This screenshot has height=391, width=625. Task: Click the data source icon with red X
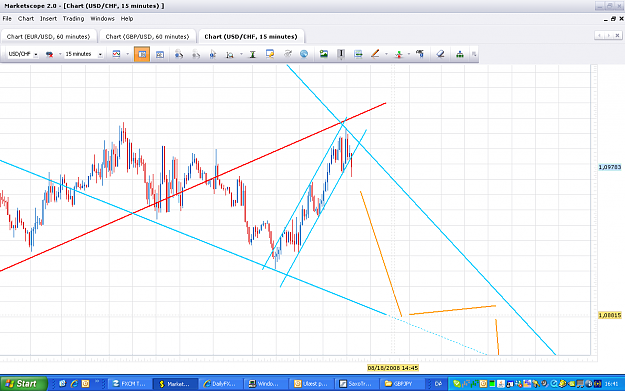pyautogui.click(x=49, y=54)
